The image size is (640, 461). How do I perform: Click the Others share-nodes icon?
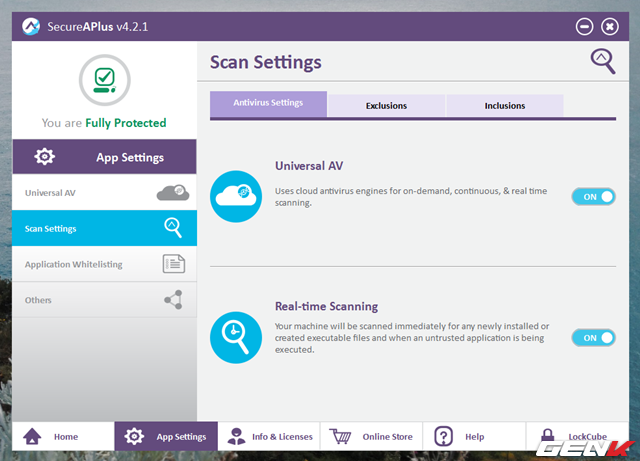173,300
